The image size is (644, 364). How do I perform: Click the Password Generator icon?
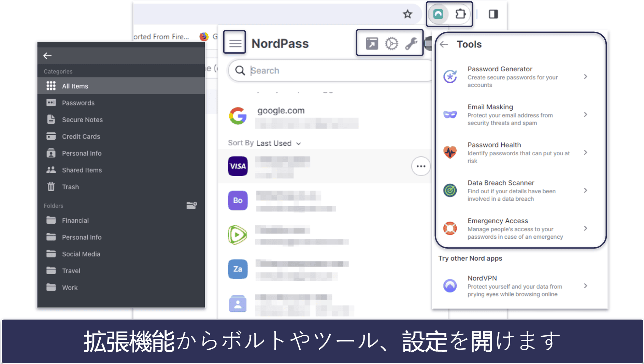(x=450, y=76)
